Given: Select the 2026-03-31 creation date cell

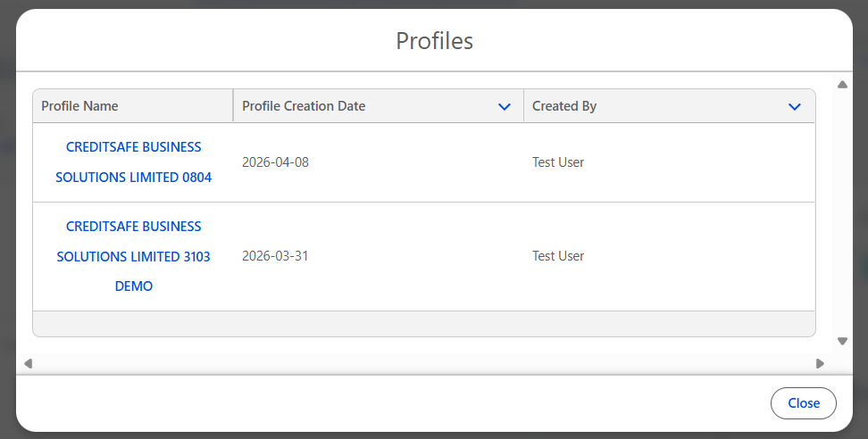Looking at the screenshot, I should point(275,256).
